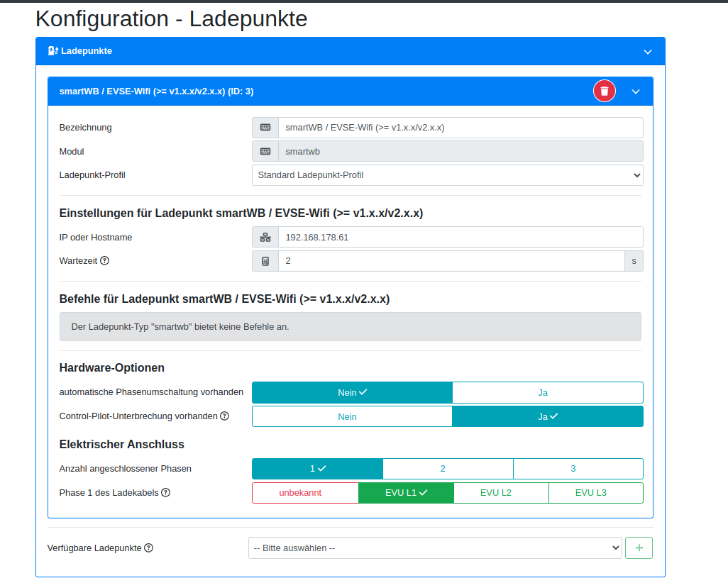
Task: Click keyboard icon next to Modul field
Action: click(265, 151)
